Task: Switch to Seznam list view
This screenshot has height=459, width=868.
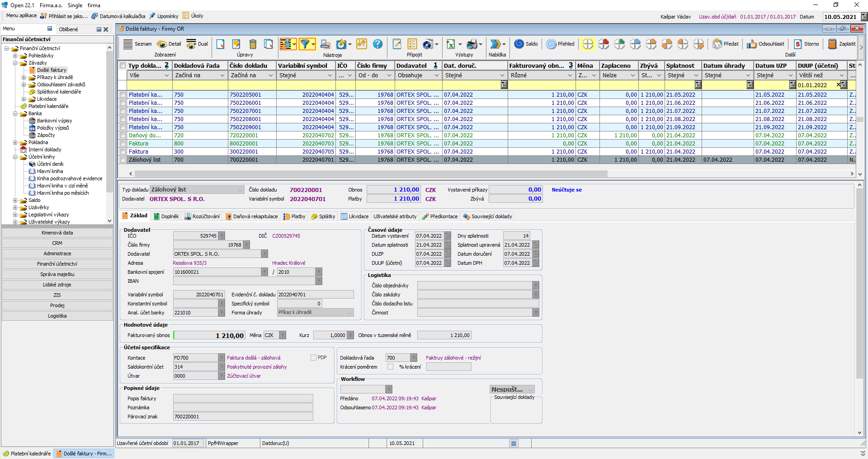Action: [137, 44]
